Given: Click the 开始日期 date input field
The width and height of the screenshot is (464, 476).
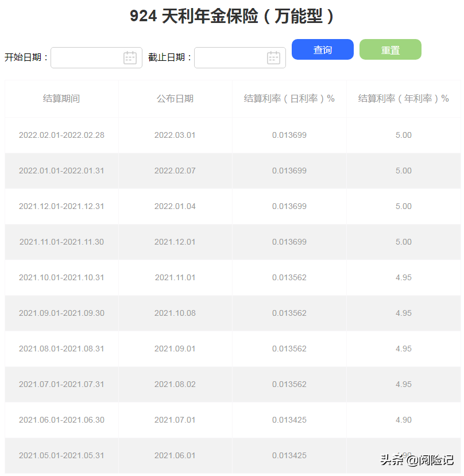Looking at the screenshot, I should pyautogui.click(x=96, y=57).
